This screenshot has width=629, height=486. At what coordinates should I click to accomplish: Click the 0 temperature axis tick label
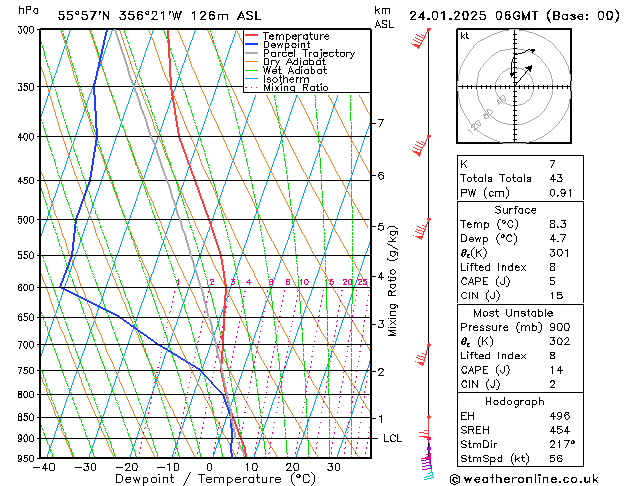(x=209, y=467)
